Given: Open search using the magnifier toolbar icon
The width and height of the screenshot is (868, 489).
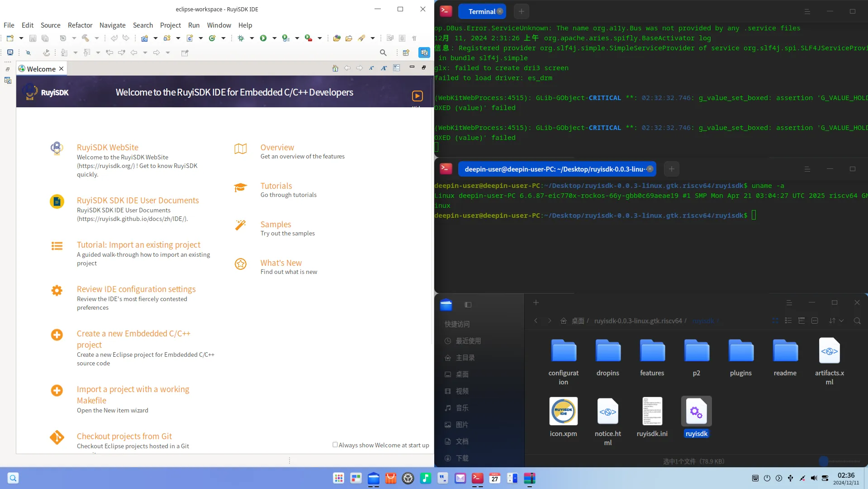Looking at the screenshot, I should coord(383,53).
